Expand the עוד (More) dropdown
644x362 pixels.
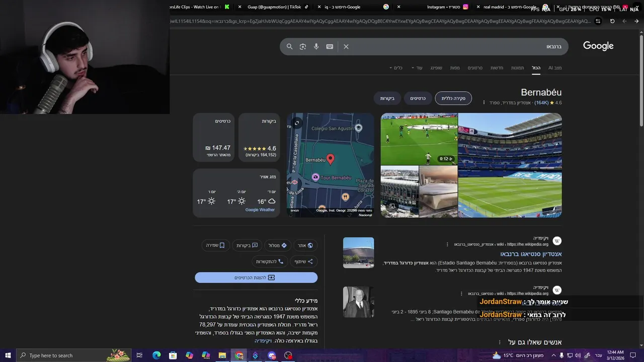tap(417, 68)
